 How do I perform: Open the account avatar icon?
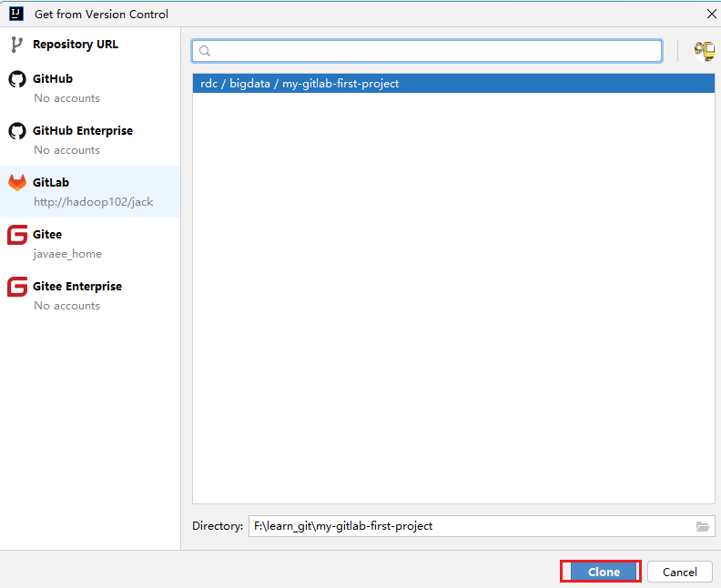[704, 51]
